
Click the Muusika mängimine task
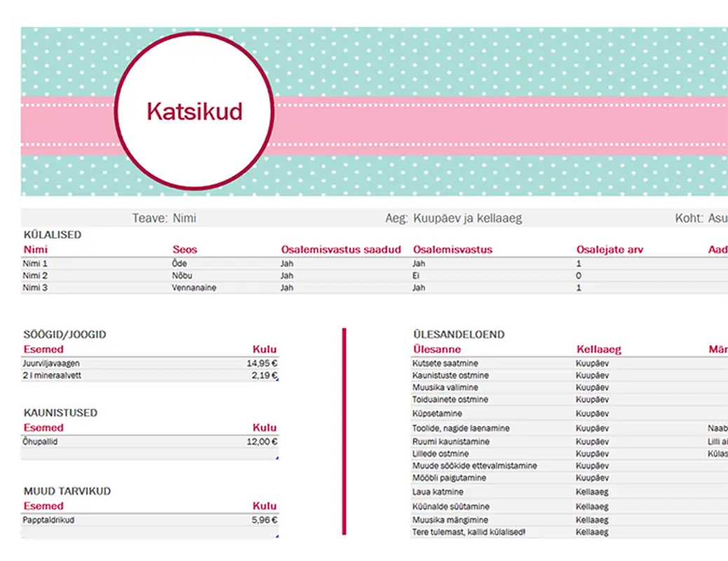[450, 520]
